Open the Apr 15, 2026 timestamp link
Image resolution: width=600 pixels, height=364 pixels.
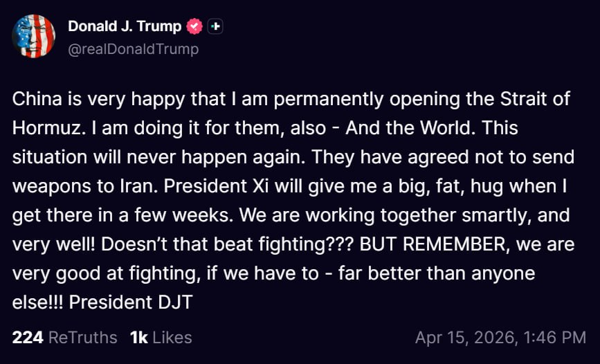pos(500,337)
